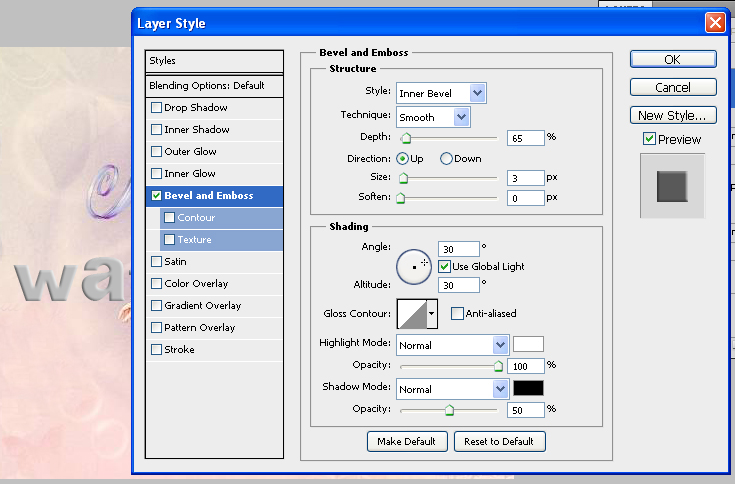
Task: Click the Angle dial control
Action: [413, 266]
